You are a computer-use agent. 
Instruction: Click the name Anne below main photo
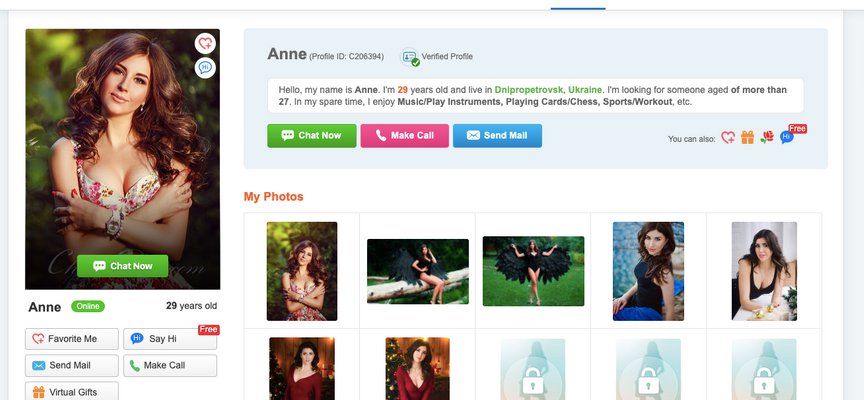pyautogui.click(x=45, y=307)
